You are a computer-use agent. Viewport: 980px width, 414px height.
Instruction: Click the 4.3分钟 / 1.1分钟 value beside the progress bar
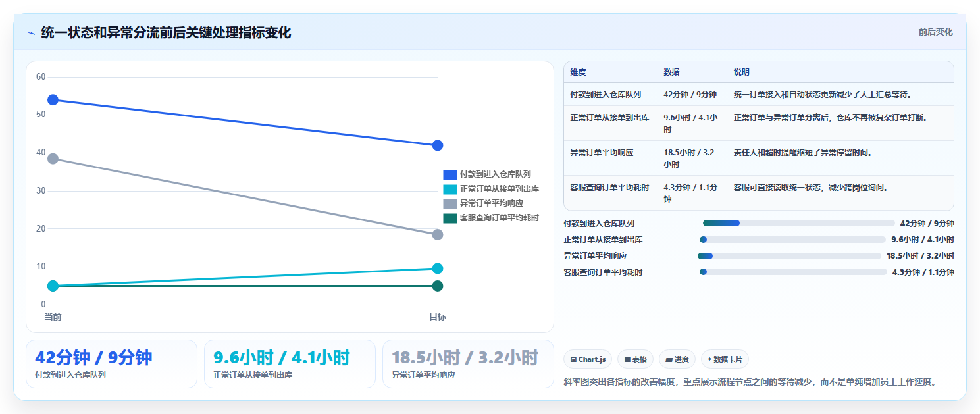[x=923, y=272]
